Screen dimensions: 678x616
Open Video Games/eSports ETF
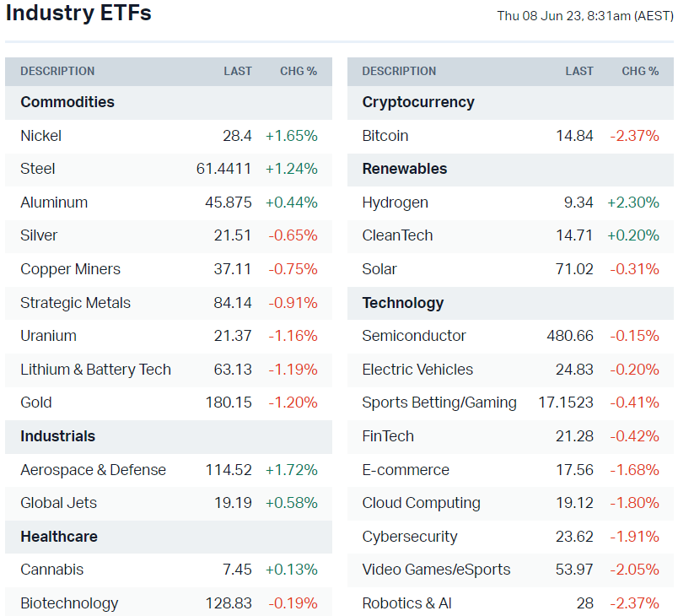point(436,570)
